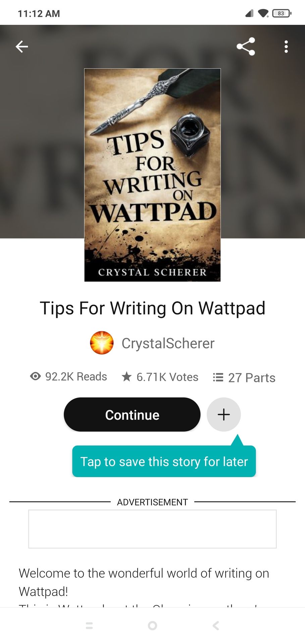Viewport: 305px width, 644px height.
Task: Open the three-dot overflow menu
Action: 286,47
